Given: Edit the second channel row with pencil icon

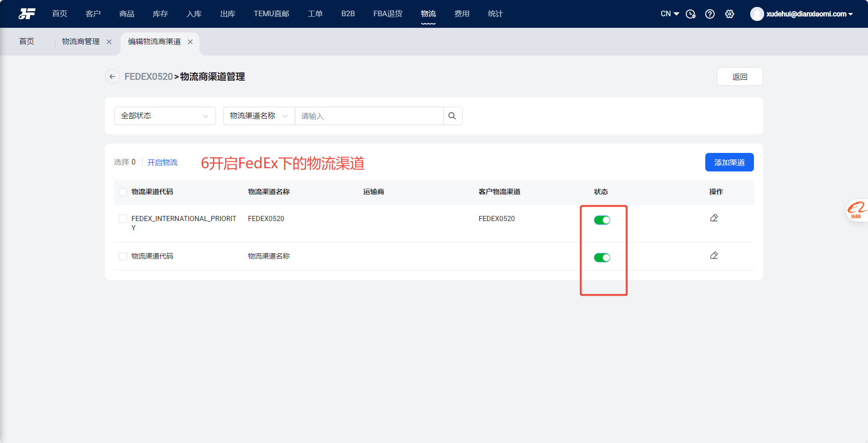Looking at the screenshot, I should coord(714,255).
